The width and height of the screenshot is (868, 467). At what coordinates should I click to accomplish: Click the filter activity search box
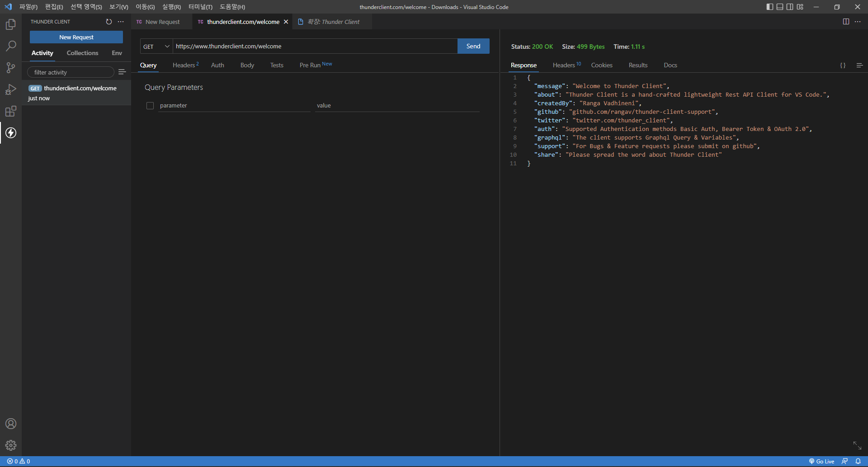point(71,72)
